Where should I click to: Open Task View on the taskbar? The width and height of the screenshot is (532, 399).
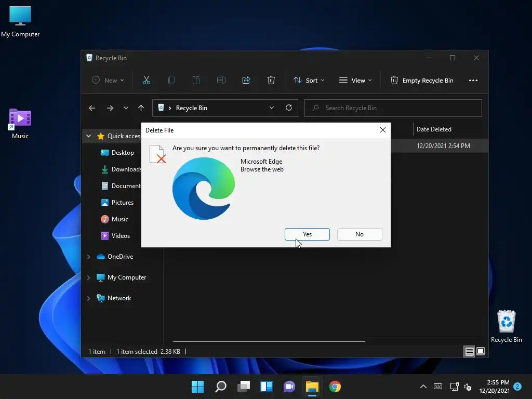point(244,387)
